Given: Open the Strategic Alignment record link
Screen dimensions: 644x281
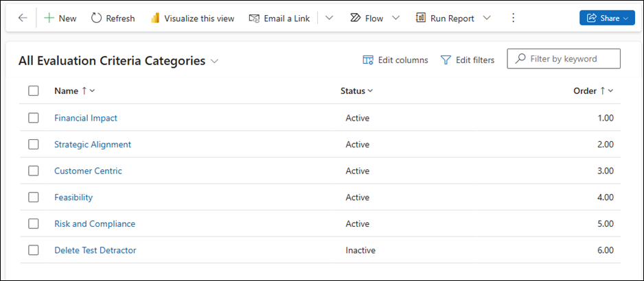Looking at the screenshot, I should pyautogui.click(x=93, y=145).
